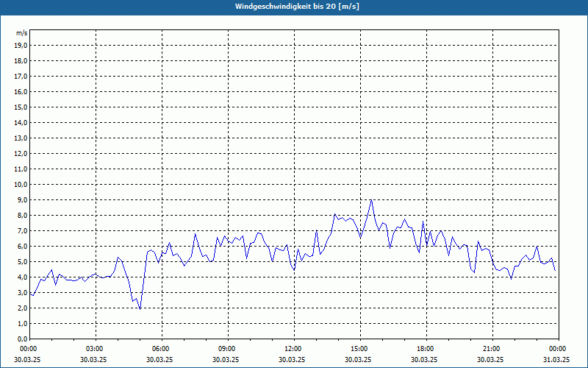The height and width of the screenshot is (368, 588).
Task: Select the 19,0 y-axis value
Action: [21, 46]
